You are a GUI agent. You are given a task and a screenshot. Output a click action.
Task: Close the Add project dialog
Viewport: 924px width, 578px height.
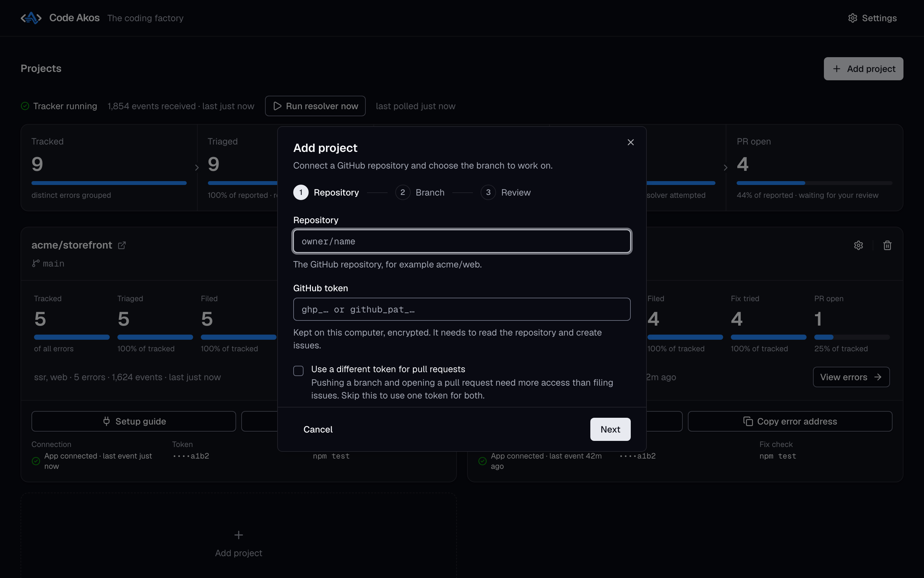pyautogui.click(x=630, y=142)
